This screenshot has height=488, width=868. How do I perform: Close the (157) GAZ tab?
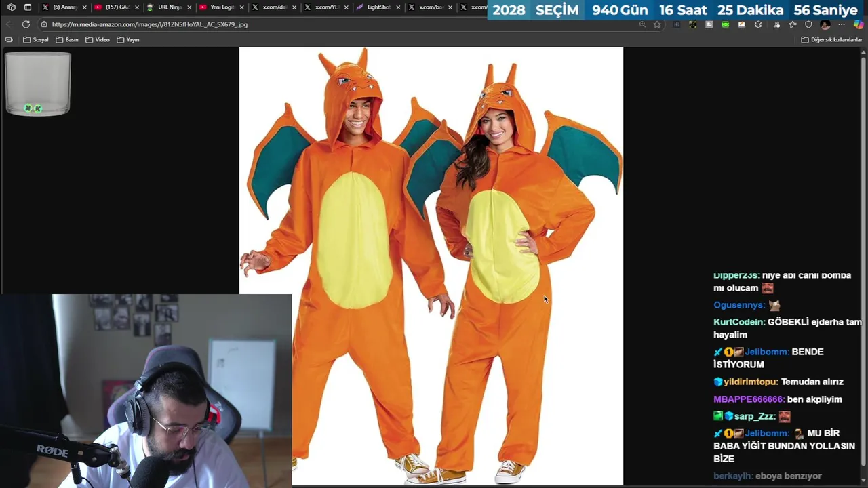pos(136,7)
